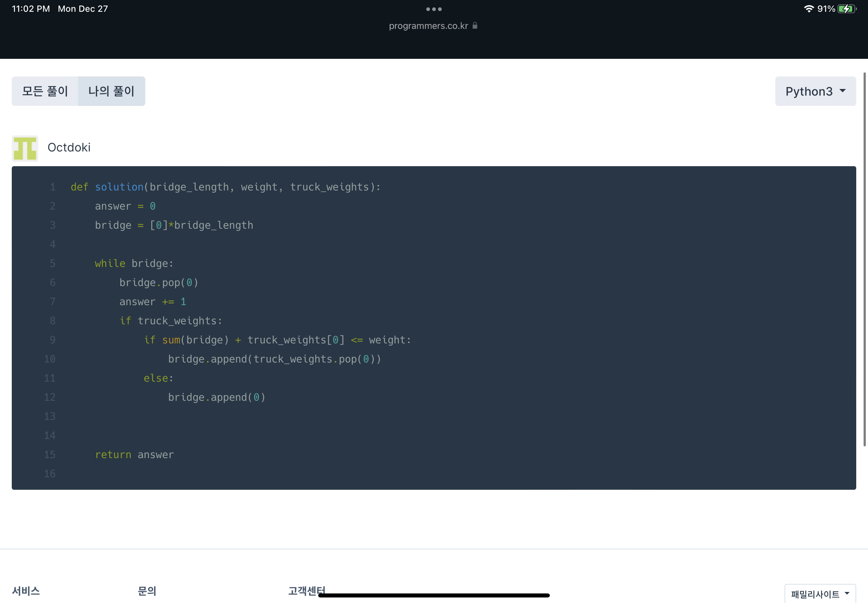Image resolution: width=868 pixels, height=603 pixels.
Task: Select the 나의 풀이 tab
Action: 111,91
